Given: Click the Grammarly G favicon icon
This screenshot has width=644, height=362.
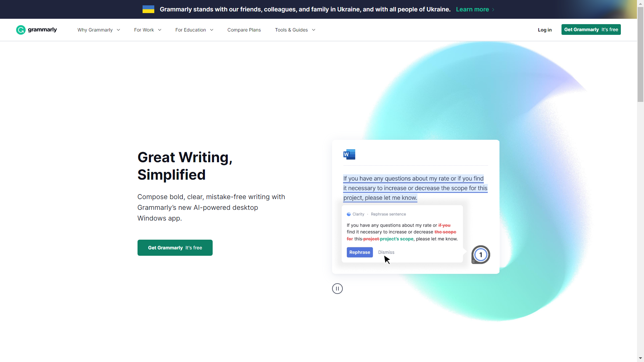Looking at the screenshot, I should (20, 29).
